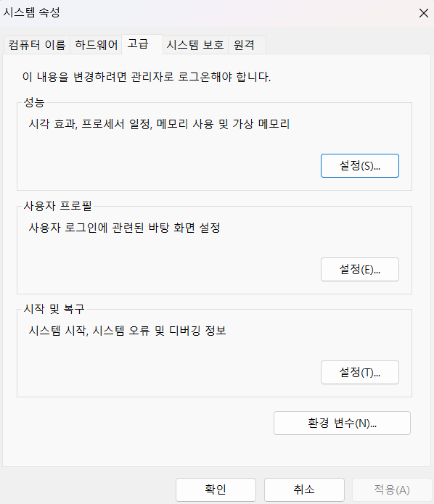Click the 성능 group label
This screenshot has width=434, height=504.
pyautogui.click(x=34, y=102)
